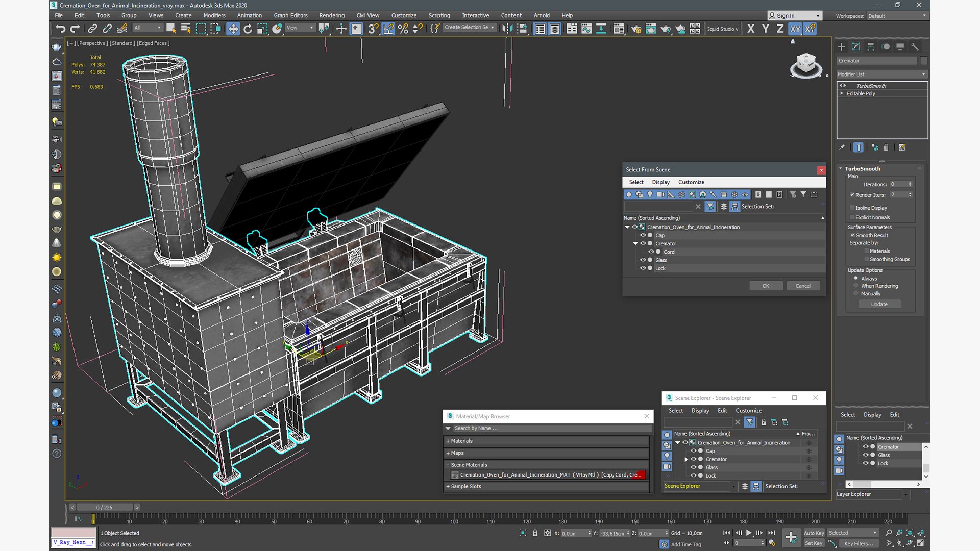Click the ViewCube in viewport
Screen dimensions: 980x551
coord(806,65)
